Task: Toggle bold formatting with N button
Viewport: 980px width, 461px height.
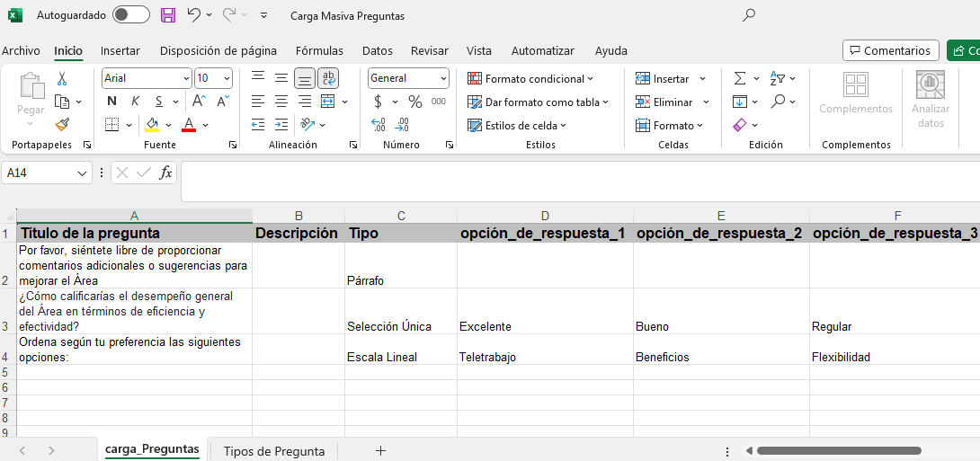Action: click(x=111, y=102)
